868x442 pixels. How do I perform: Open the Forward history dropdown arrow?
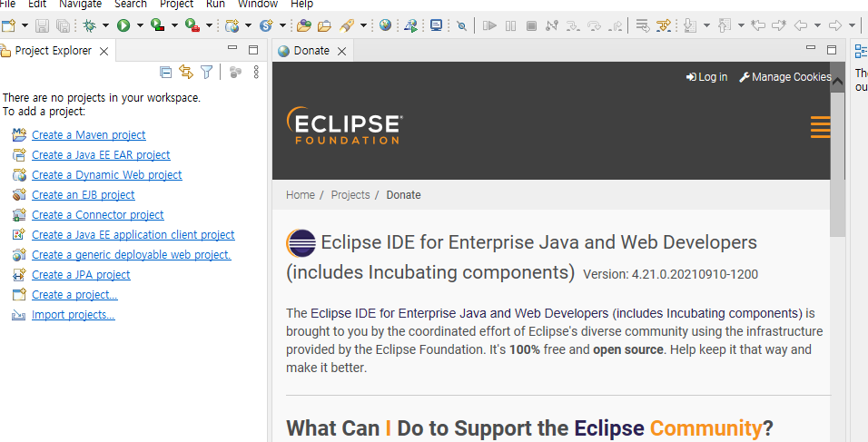coord(852,25)
